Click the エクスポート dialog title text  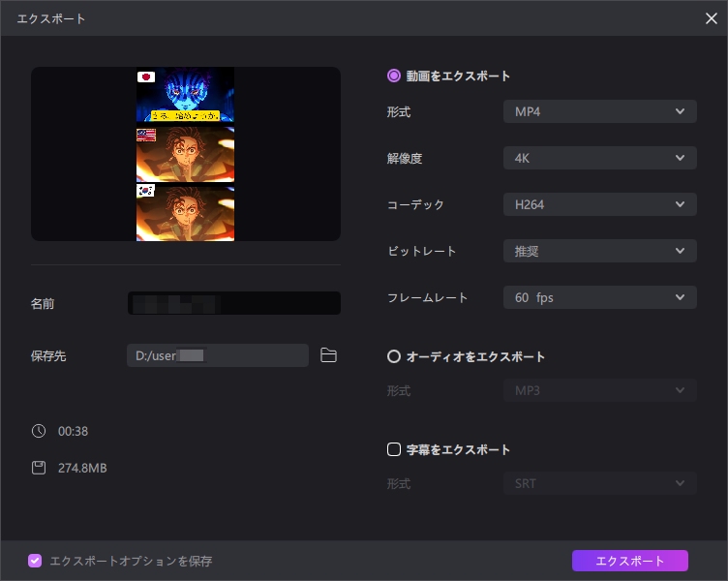coord(51,18)
